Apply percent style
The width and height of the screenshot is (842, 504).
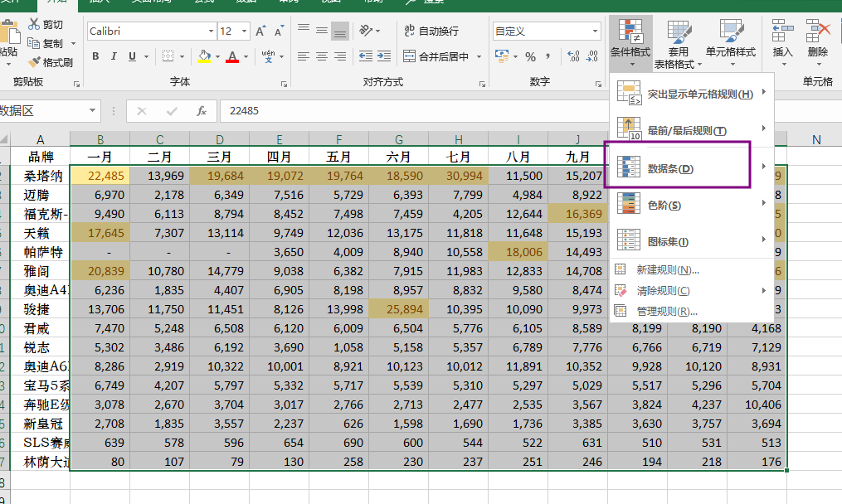point(531,56)
